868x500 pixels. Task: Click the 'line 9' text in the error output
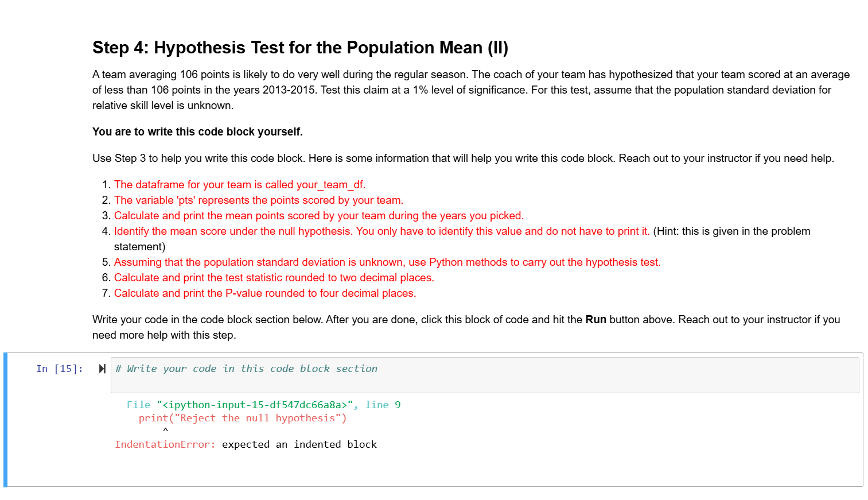pos(385,404)
